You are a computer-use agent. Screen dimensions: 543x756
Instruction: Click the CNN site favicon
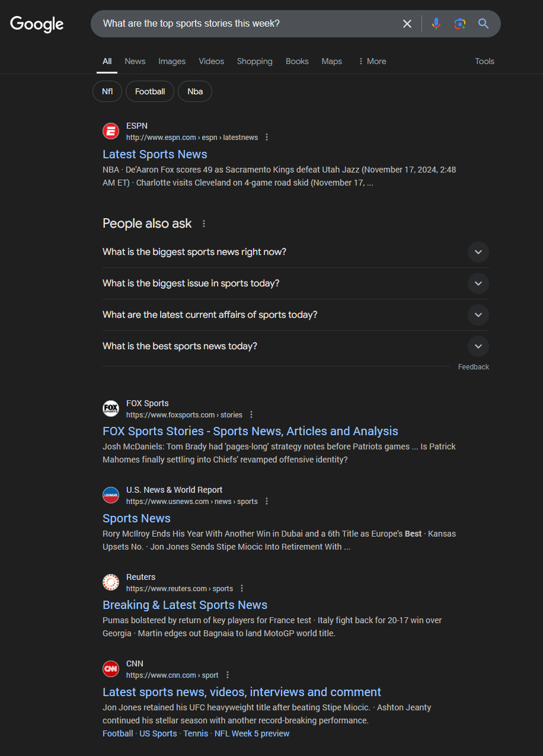(x=111, y=669)
